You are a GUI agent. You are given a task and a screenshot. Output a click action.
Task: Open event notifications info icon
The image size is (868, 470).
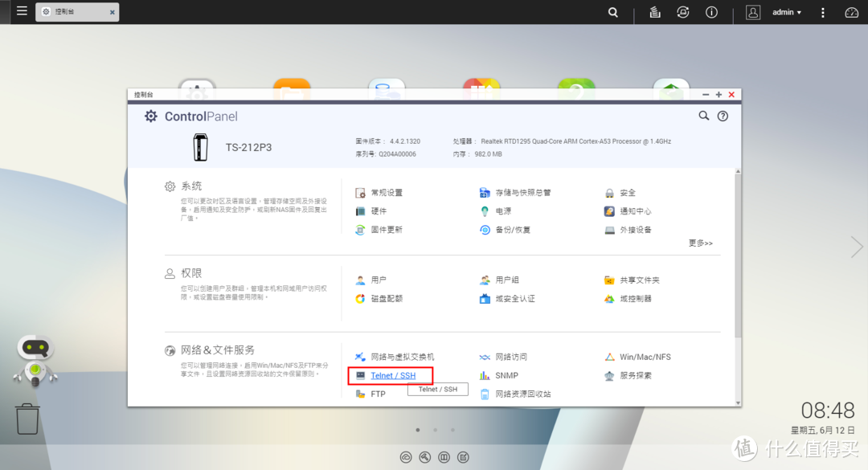coord(711,12)
